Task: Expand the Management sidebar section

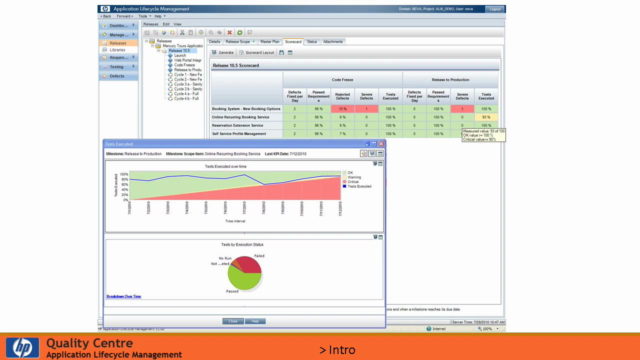Action: tap(133, 35)
